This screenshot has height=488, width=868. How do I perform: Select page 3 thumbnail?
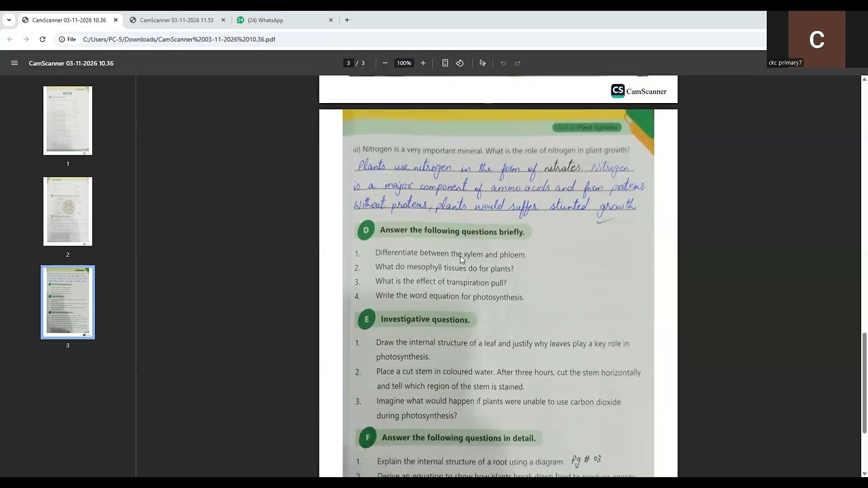68,302
